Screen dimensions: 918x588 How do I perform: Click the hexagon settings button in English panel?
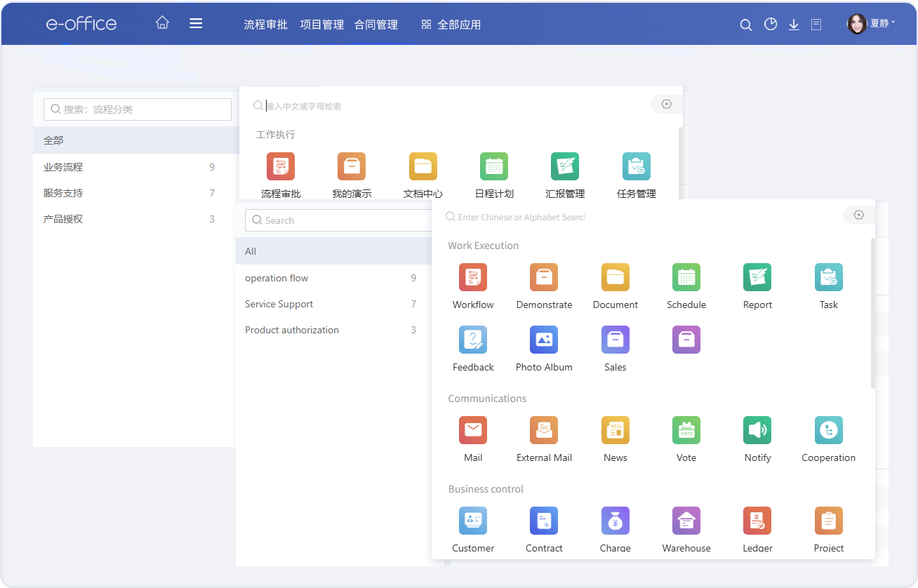pyautogui.click(x=858, y=215)
